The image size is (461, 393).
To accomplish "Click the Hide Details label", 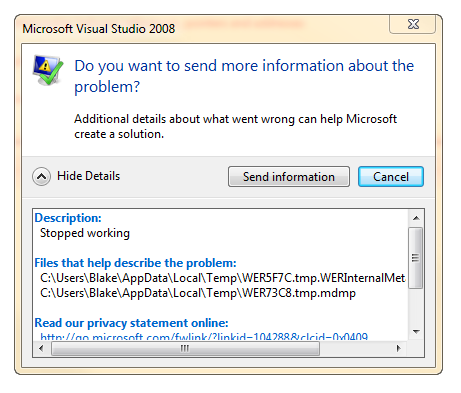I will click(88, 176).
